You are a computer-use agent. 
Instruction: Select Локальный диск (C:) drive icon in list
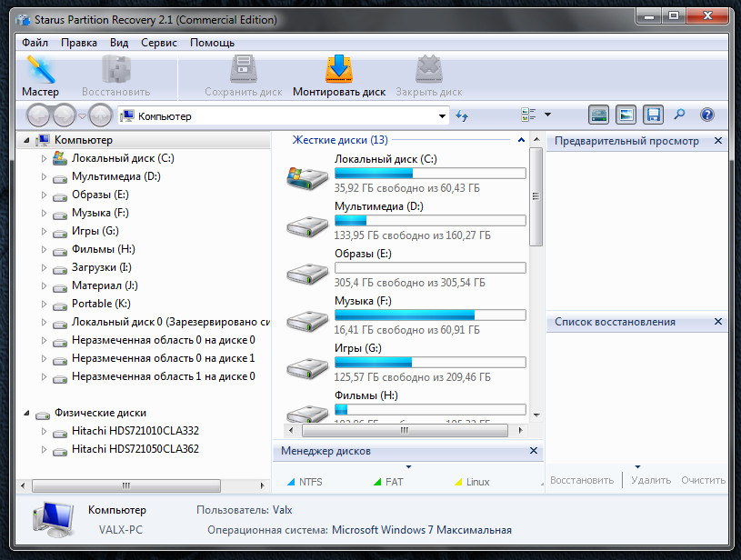307,177
